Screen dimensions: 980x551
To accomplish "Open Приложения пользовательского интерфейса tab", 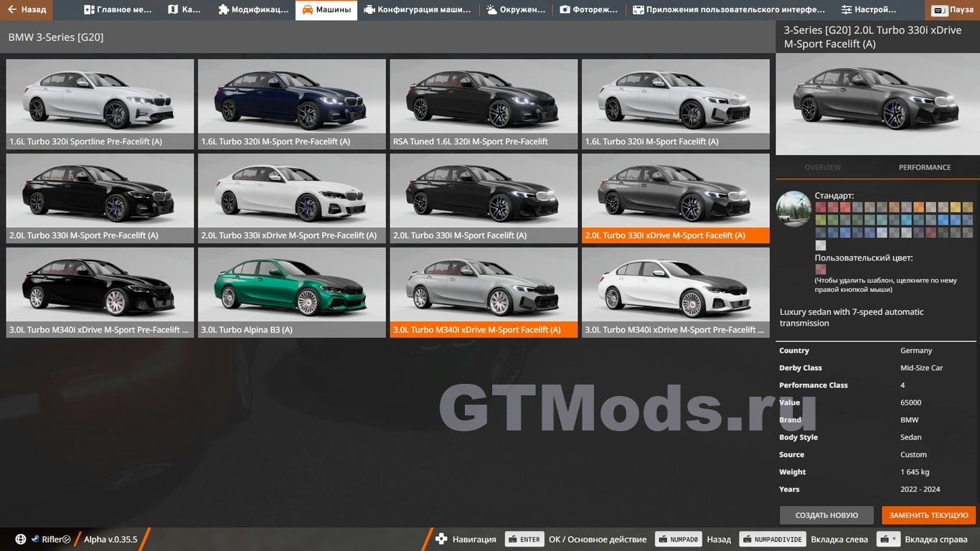I will click(729, 10).
